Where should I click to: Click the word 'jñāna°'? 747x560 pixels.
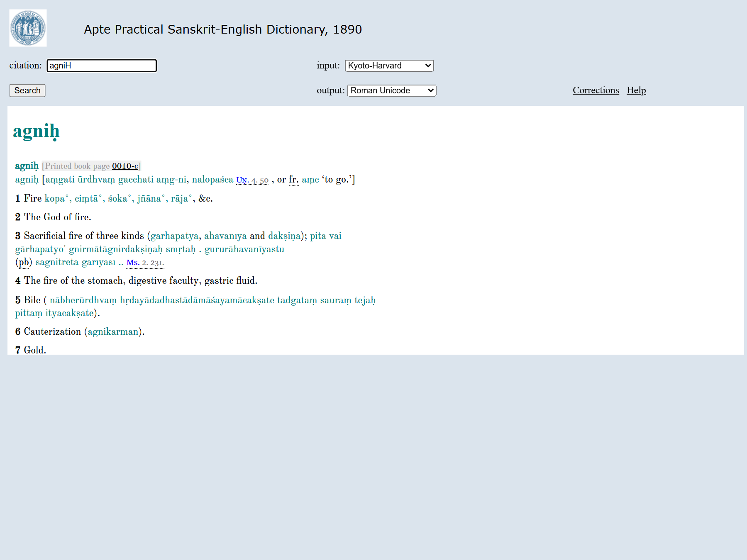(x=151, y=199)
